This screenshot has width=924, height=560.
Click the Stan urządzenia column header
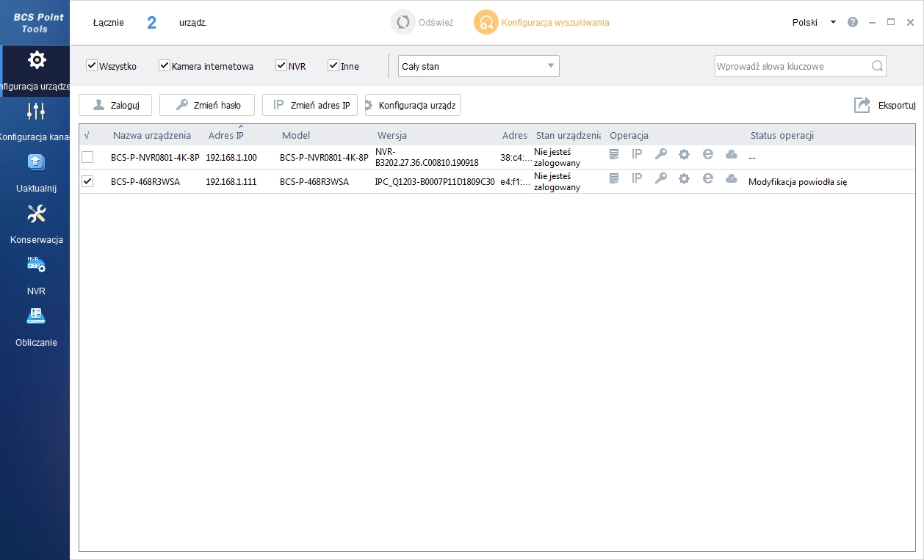click(x=569, y=135)
